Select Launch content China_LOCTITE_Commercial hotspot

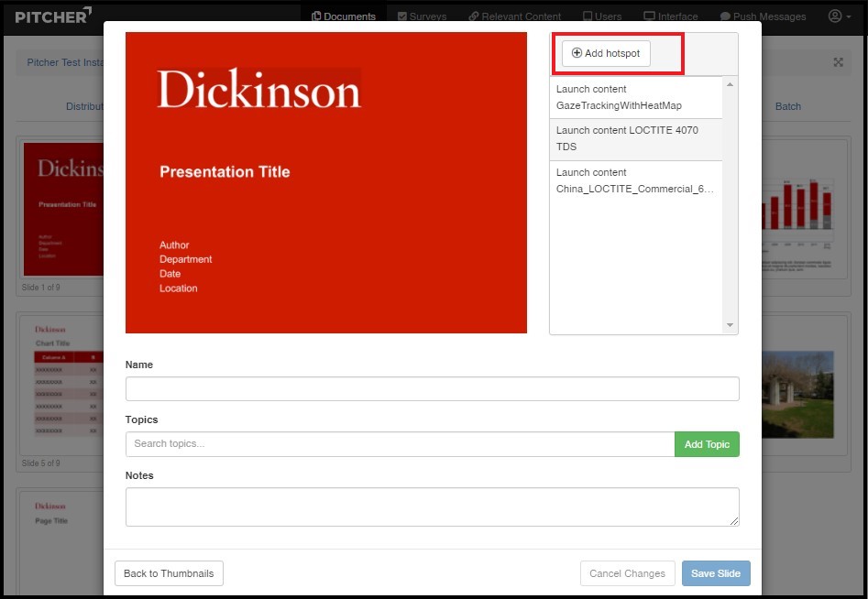pos(636,180)
